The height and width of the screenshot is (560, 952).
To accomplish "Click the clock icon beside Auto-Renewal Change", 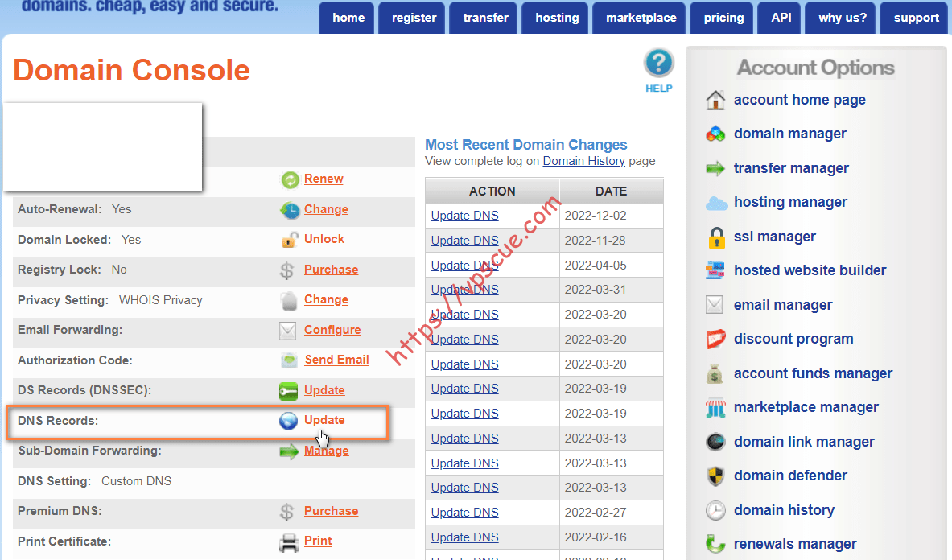I will [290, 210].
